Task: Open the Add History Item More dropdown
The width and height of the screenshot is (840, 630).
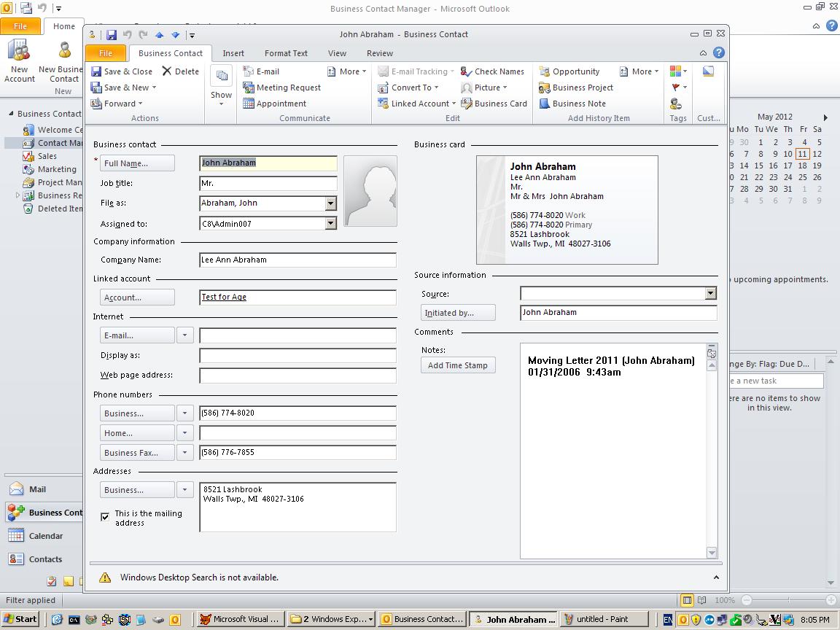Action: tap(639, 71)
